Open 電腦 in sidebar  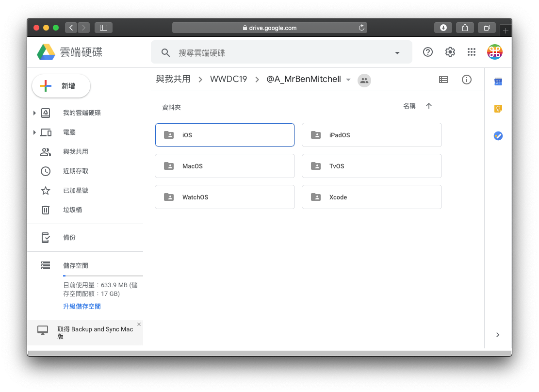point(69,132)
